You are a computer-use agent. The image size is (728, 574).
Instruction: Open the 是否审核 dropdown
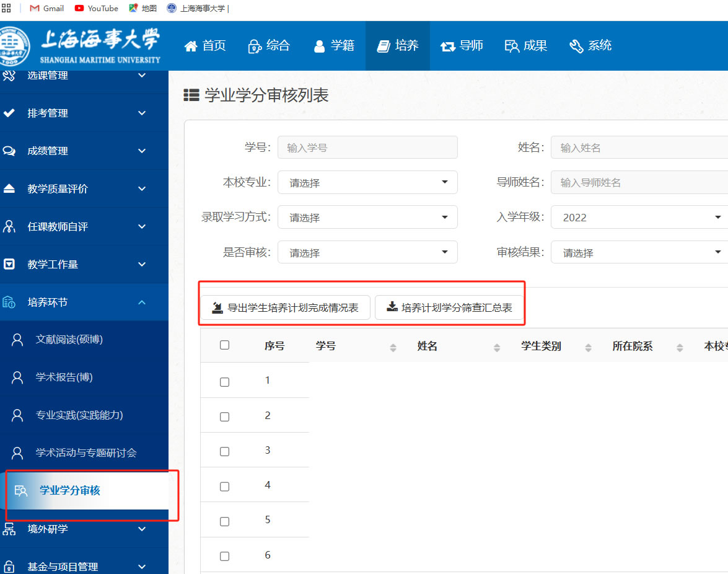click(367, 252)
